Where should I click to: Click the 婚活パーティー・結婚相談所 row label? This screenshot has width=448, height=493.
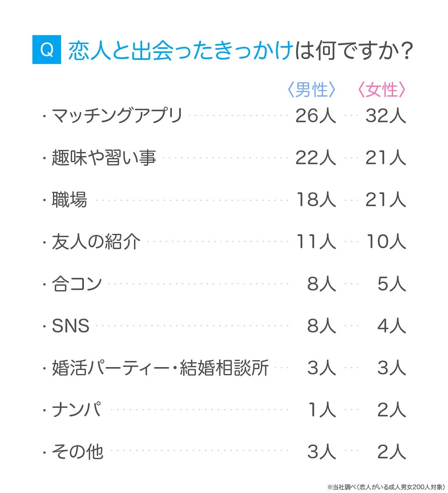[160, 368]
